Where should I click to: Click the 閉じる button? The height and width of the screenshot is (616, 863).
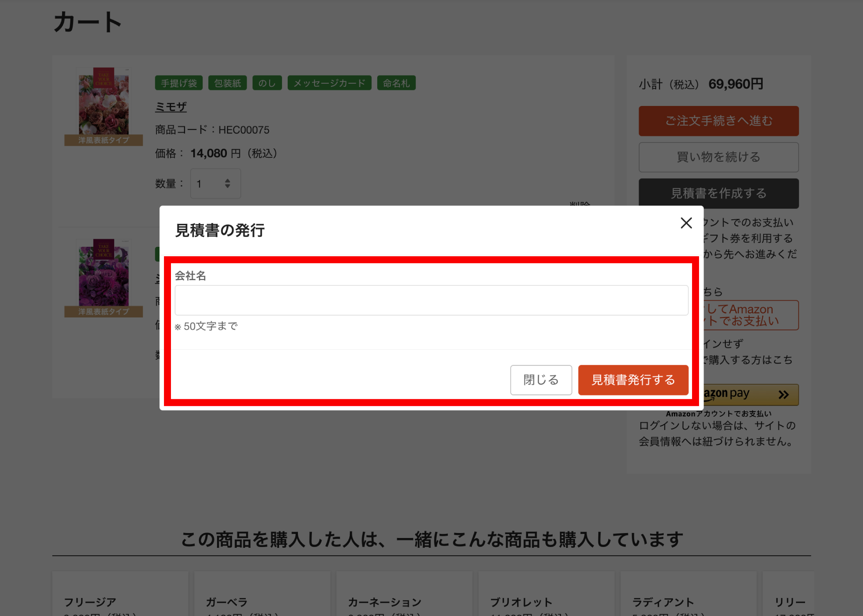point(541,380)
